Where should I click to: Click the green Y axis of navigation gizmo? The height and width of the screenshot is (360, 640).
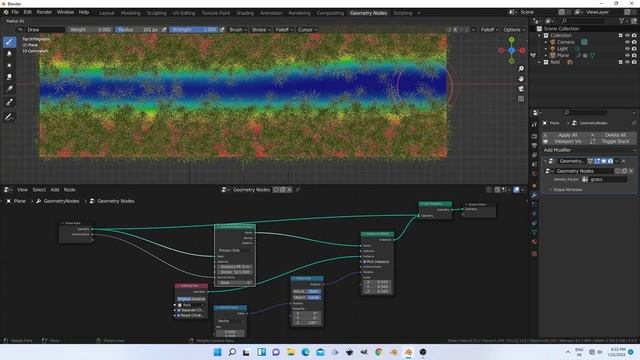(511, 40)
